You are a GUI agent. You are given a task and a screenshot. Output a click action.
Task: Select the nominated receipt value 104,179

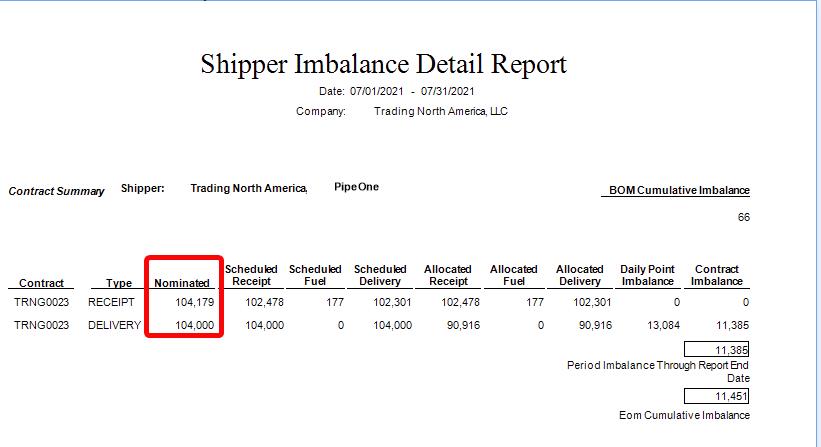[x=185, y=301]
